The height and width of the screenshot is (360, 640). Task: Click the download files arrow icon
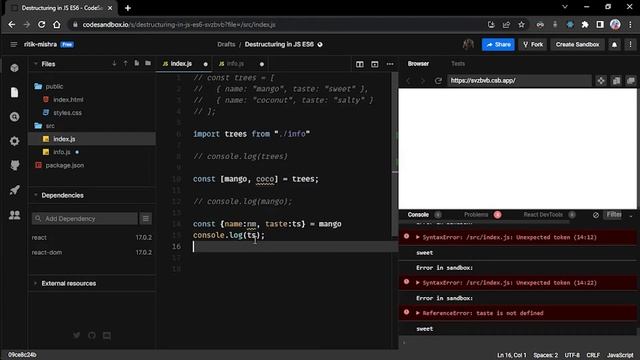(x=114, y=64)
